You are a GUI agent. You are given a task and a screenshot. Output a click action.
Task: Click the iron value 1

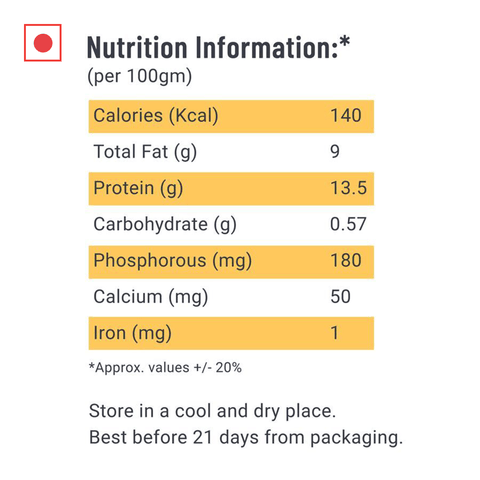335,333
